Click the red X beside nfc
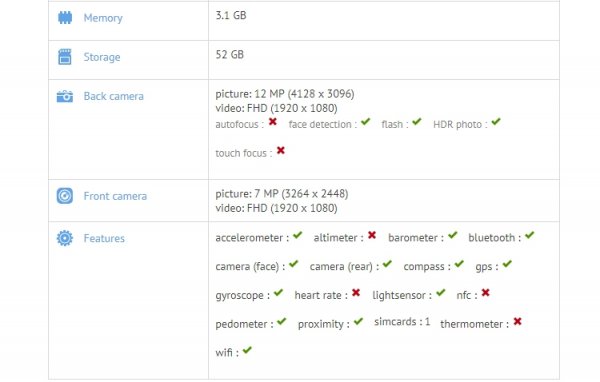 coord(485,293)
